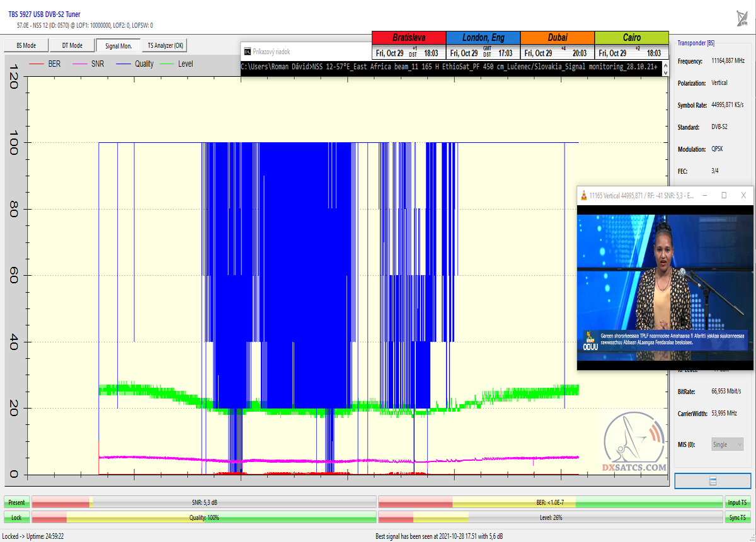Click the Bratislava world clock panel
Screen dimensions: 756x542
click(408, 45)
